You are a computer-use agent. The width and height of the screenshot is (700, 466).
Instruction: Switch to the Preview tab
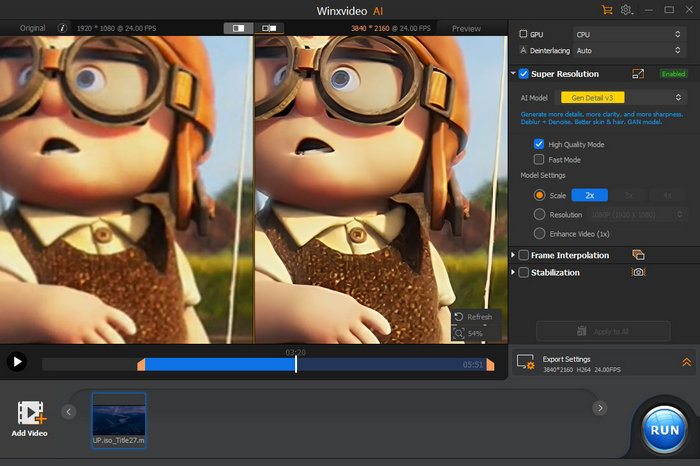(466, 29)
